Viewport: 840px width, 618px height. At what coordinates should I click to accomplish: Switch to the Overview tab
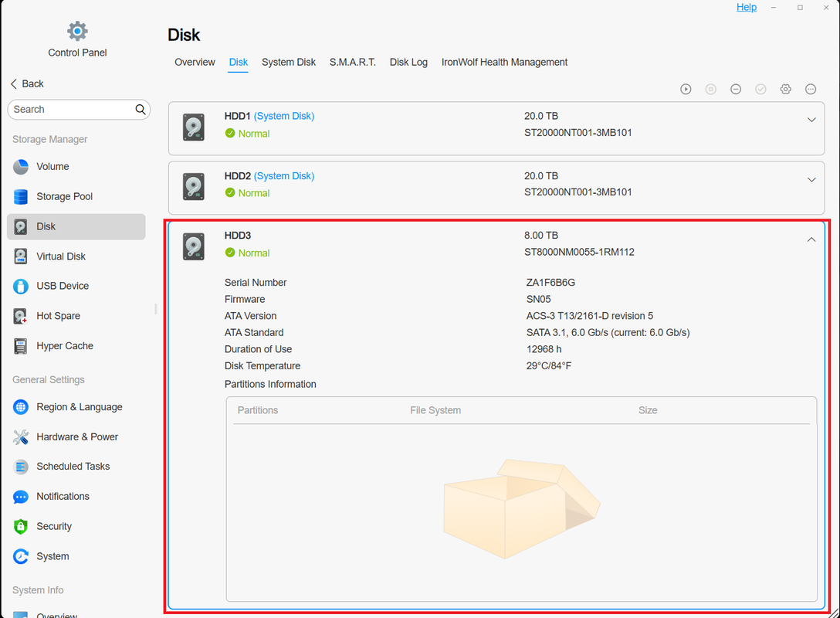[x=195, y=62]
